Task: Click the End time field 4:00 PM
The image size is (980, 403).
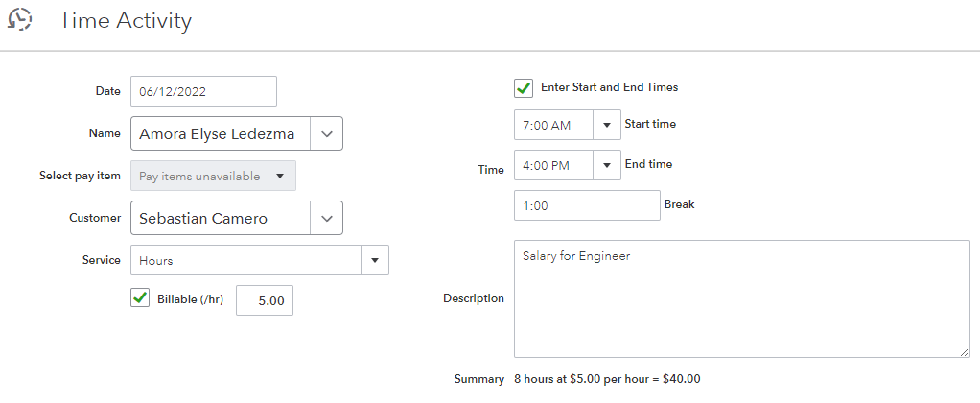Action: point(554,165)
